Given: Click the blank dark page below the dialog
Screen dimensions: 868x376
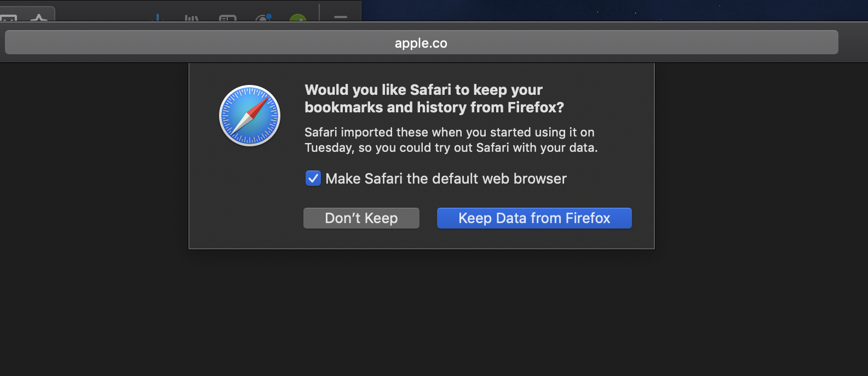Looking at the screenshot, I should point(422,312).
